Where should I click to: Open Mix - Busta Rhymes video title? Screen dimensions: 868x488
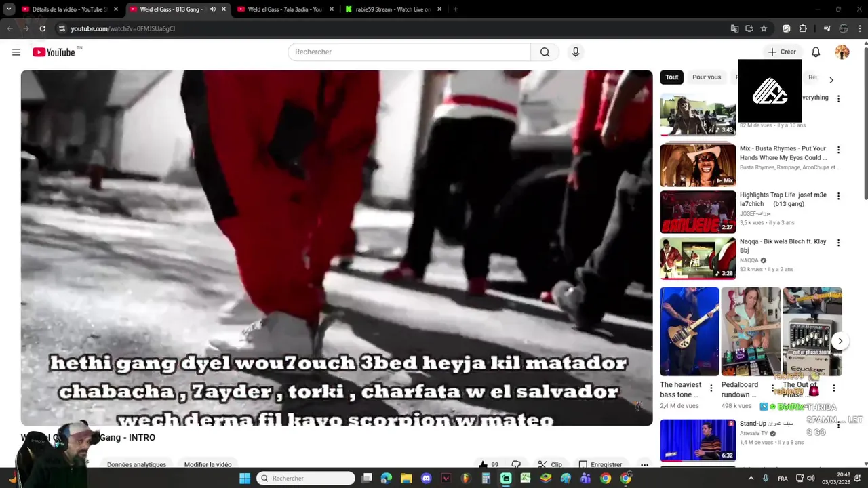pos(783,153)
